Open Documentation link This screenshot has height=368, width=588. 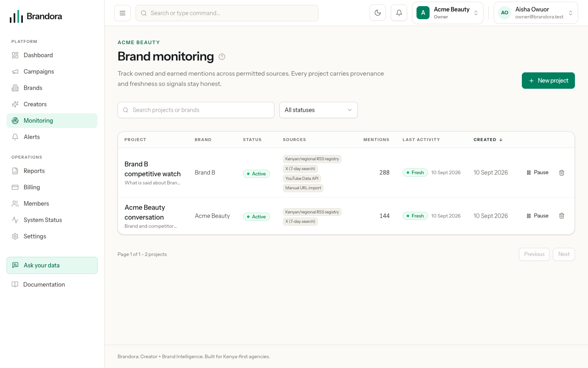coord(52,285)
